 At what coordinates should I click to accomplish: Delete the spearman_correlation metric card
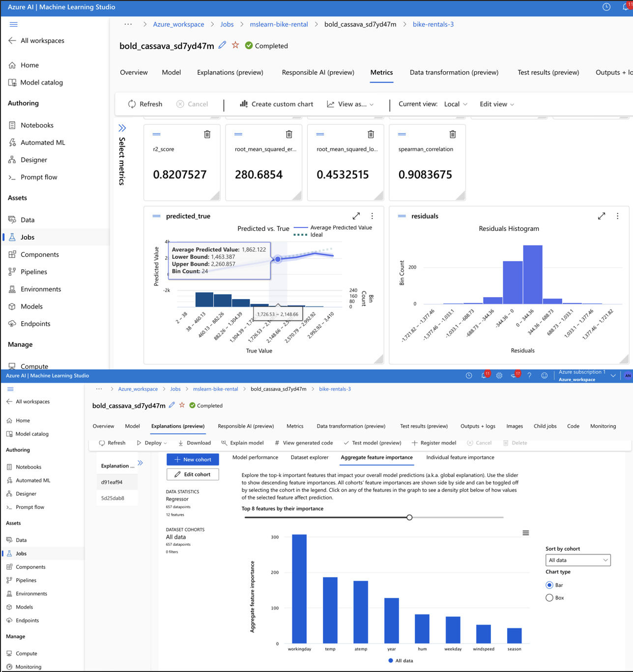click(453, 134)
